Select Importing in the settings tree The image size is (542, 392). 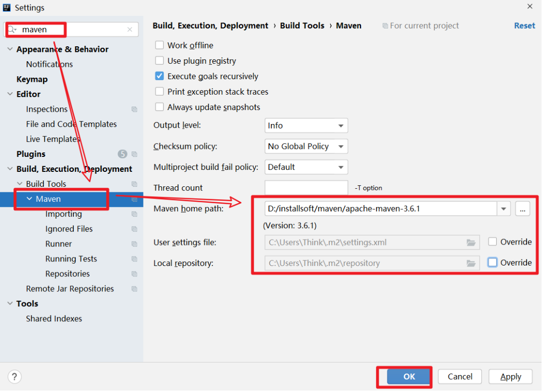click(63, 214)
